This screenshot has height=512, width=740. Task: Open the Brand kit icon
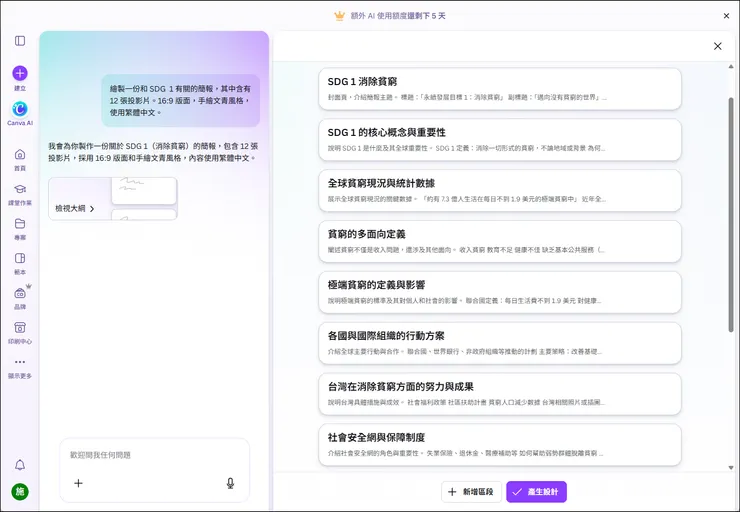[20, 293]
